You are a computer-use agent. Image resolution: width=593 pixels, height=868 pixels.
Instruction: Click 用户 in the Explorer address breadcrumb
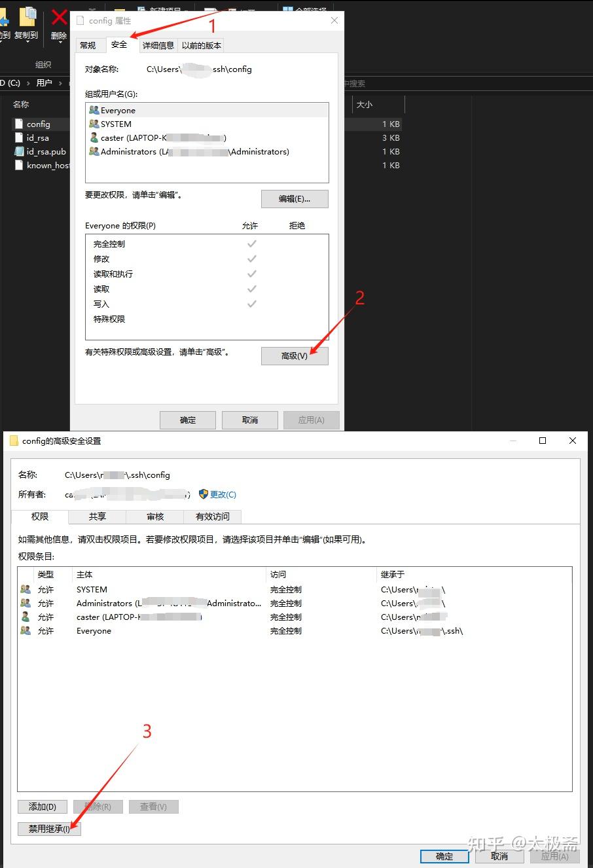(x=45, y=83)
